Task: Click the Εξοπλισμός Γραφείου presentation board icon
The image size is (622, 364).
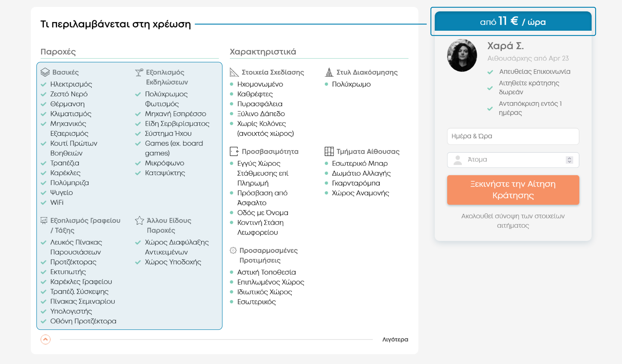Action: pos(44,220)
